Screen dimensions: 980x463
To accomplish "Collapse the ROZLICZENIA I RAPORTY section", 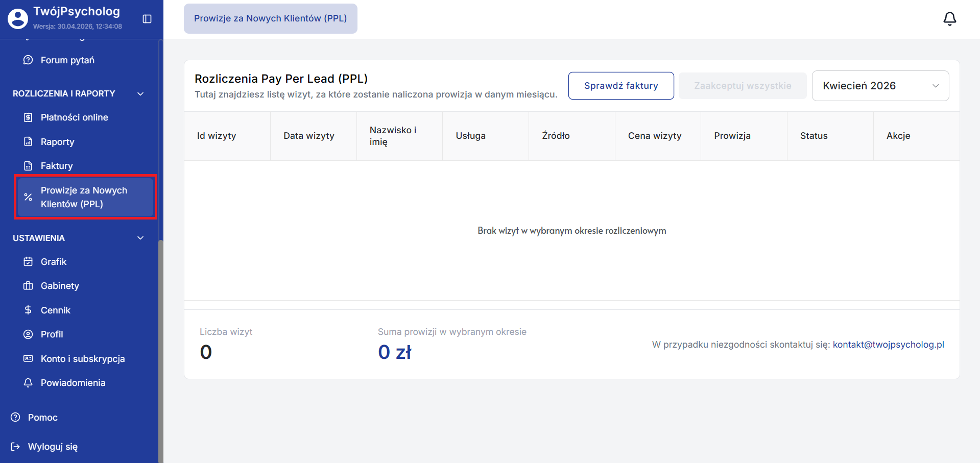I will [140, 94].
